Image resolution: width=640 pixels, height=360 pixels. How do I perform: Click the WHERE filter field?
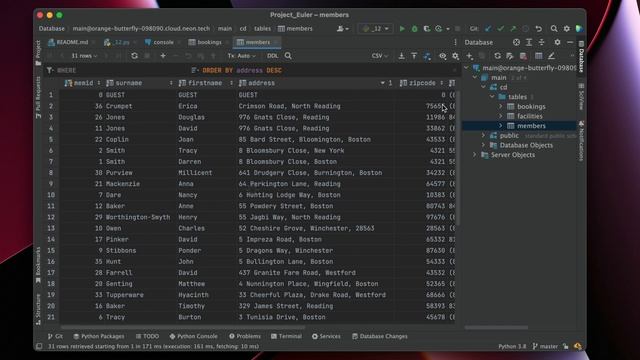point(117,70)
